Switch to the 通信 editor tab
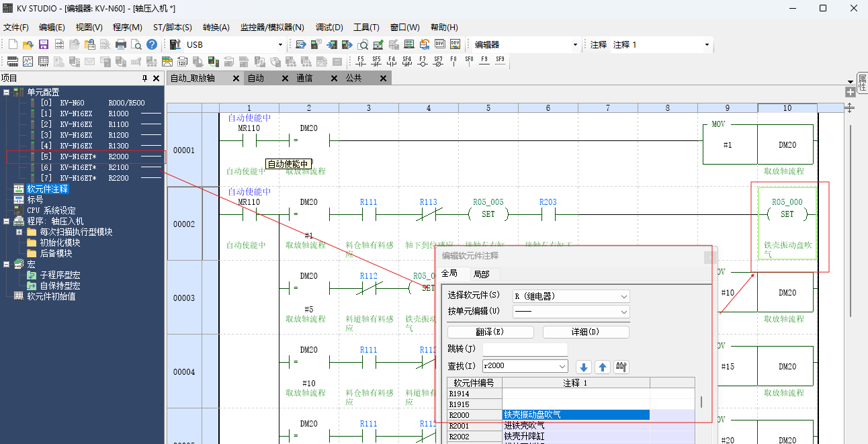 point(304,79)
